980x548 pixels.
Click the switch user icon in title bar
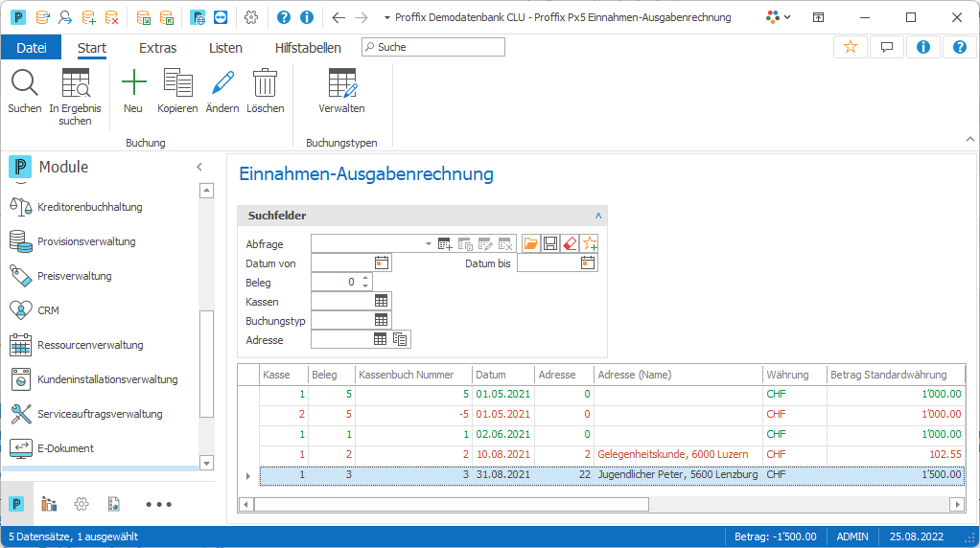click(x=65, y=17)
